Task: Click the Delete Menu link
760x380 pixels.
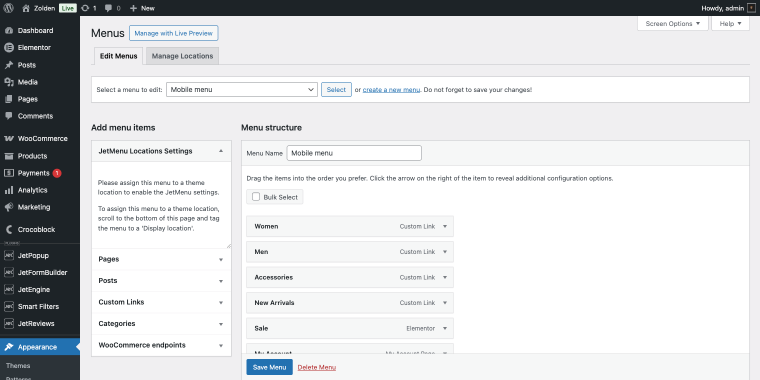Action: pos(317,367)
